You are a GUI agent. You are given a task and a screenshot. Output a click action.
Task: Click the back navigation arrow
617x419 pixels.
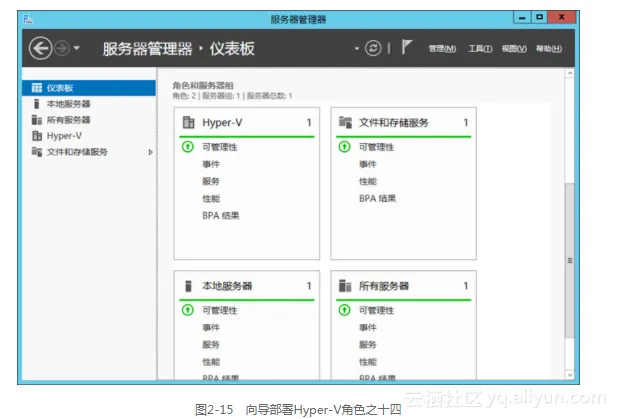(x=40, y=48)
